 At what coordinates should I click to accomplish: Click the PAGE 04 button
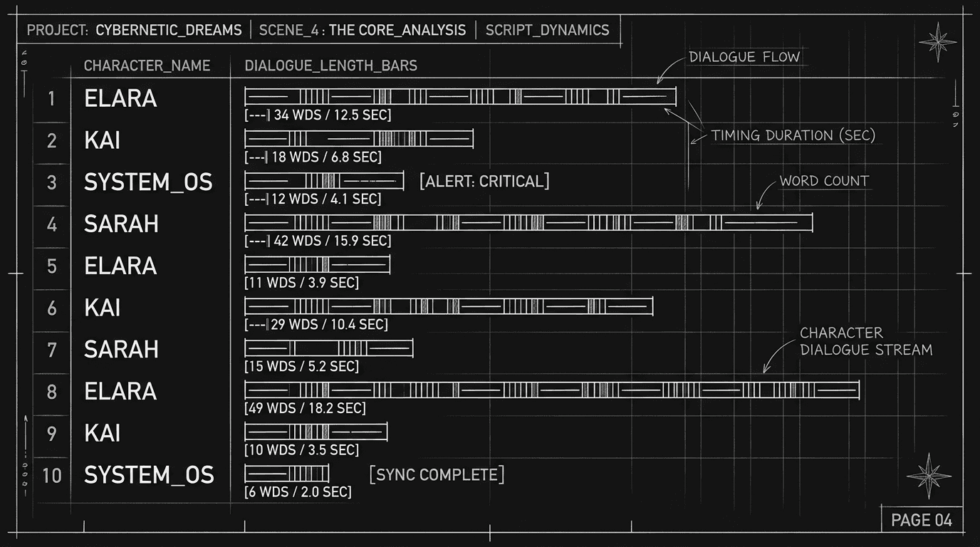[x=922, y=519]
